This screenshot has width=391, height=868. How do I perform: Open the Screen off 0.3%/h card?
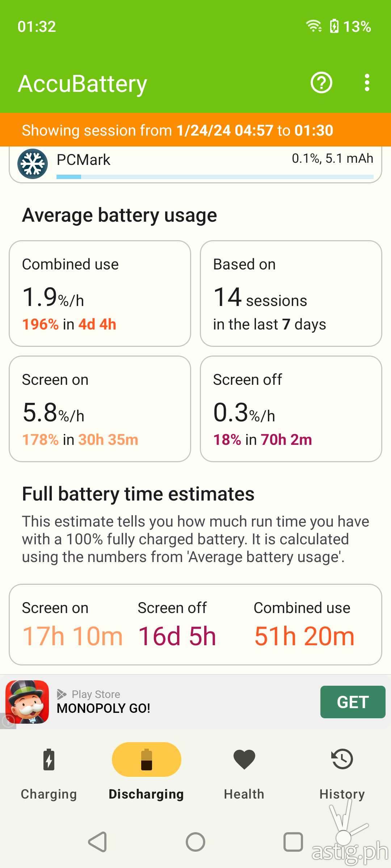(x=291, y=409)
